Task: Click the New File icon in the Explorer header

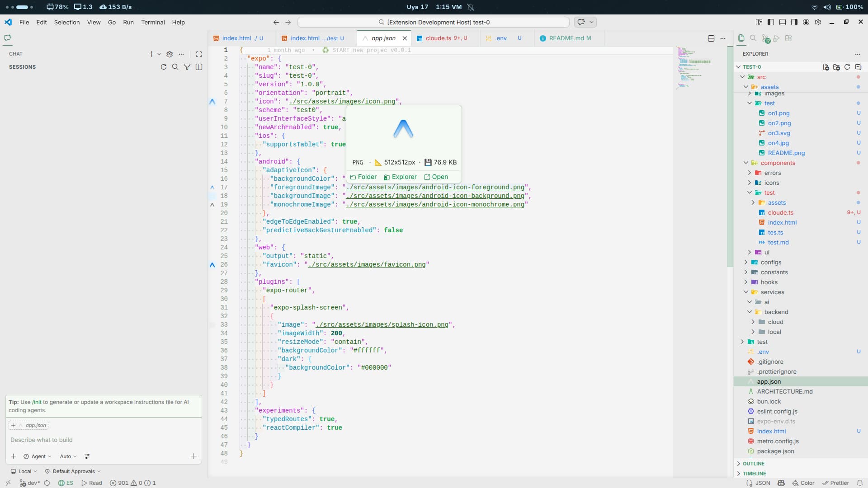Action: tap(826, 67)
